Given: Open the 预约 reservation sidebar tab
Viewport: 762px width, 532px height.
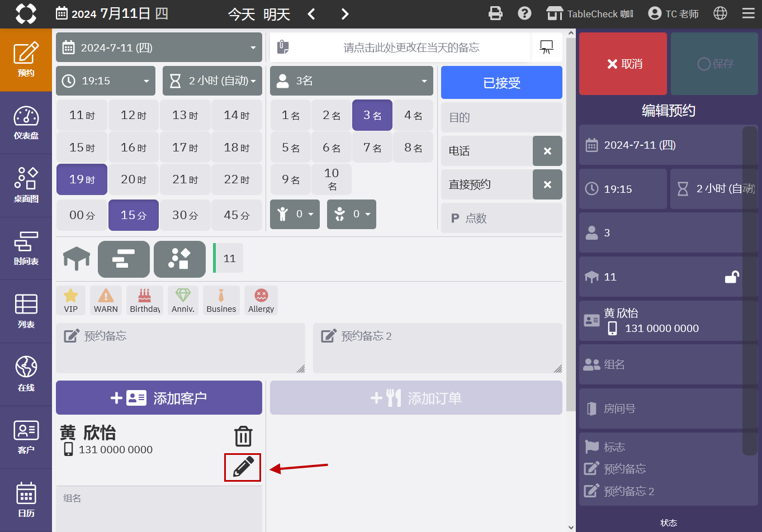Looking at the screenshot, I should pyautogui.click(x=26, y=60).
